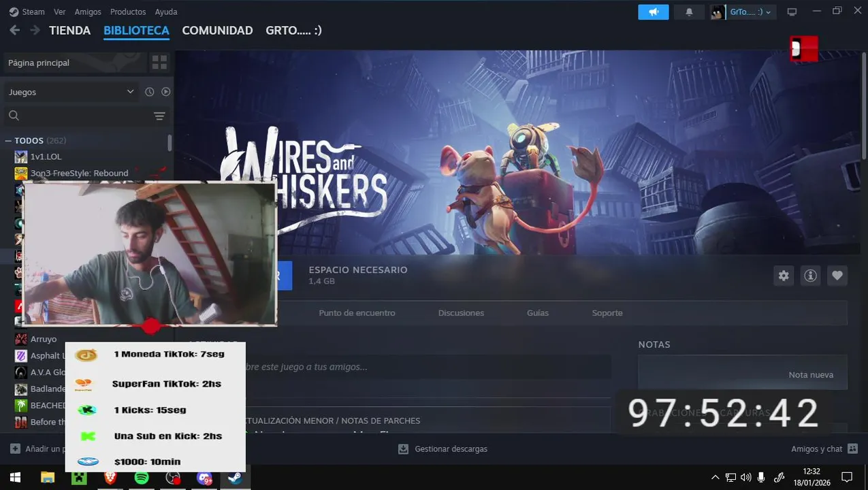Open the Amigos menu
Viewport: 868px width, 490px height.
88,12
